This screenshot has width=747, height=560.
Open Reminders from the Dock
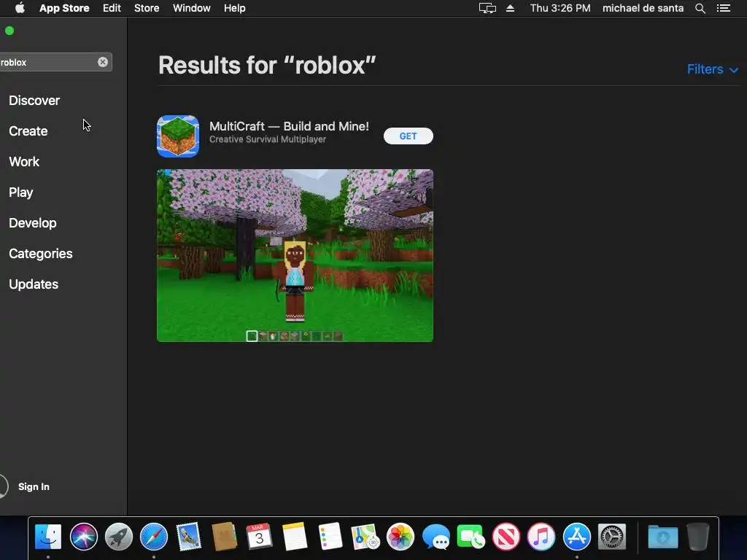(330, 537)
